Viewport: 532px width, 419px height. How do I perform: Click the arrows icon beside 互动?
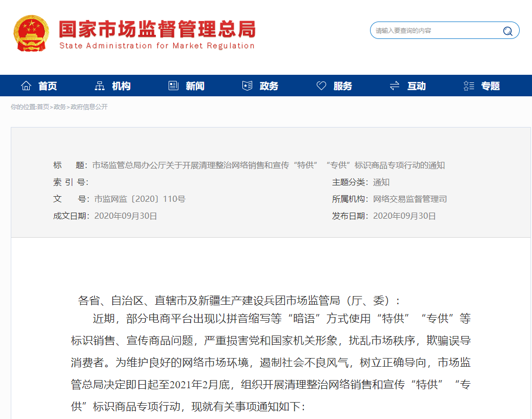tap(395, 86)
